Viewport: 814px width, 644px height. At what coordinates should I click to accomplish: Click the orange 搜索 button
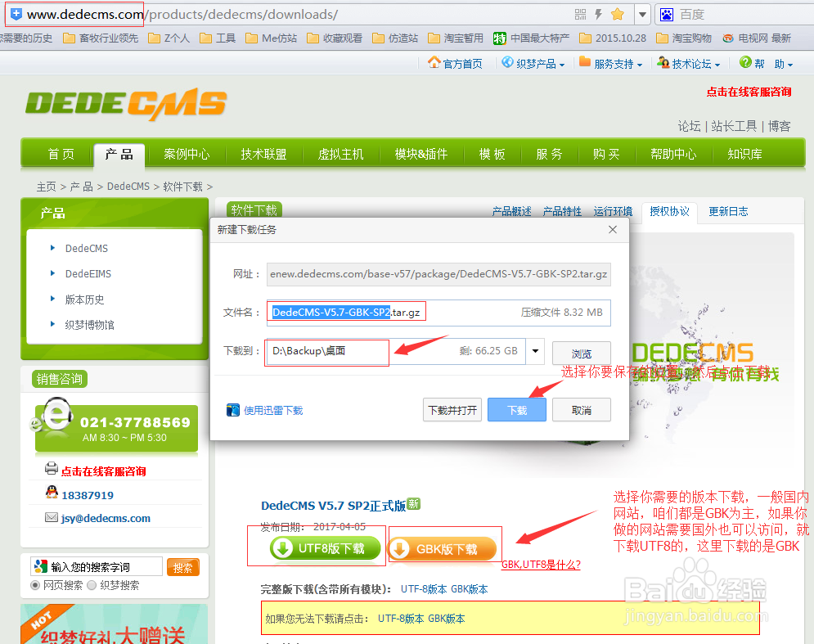point(182,568)
